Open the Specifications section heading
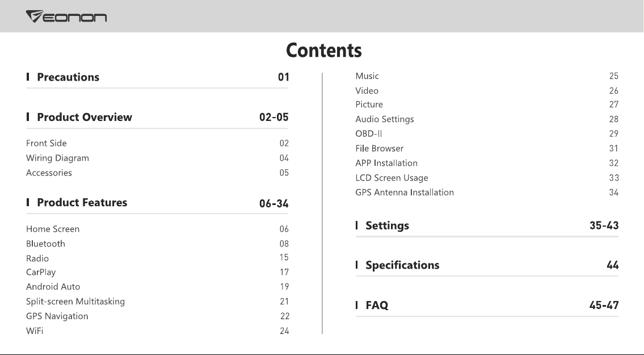The width and height of the screenshot is (644, 355). 402,265
